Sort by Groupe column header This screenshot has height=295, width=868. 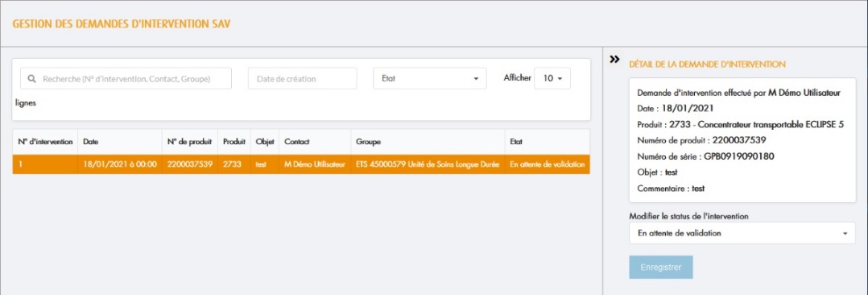[x=428, y=142]
